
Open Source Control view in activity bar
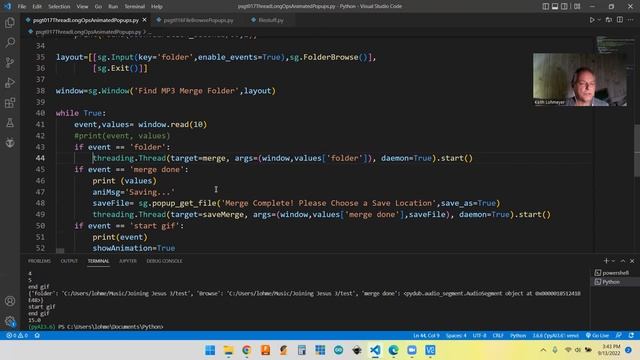10,62
